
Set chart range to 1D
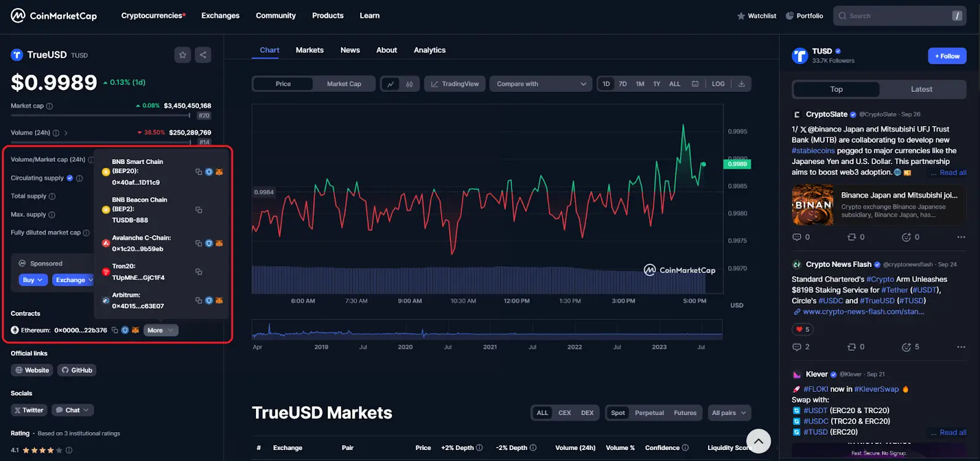(x=606, y=84)
